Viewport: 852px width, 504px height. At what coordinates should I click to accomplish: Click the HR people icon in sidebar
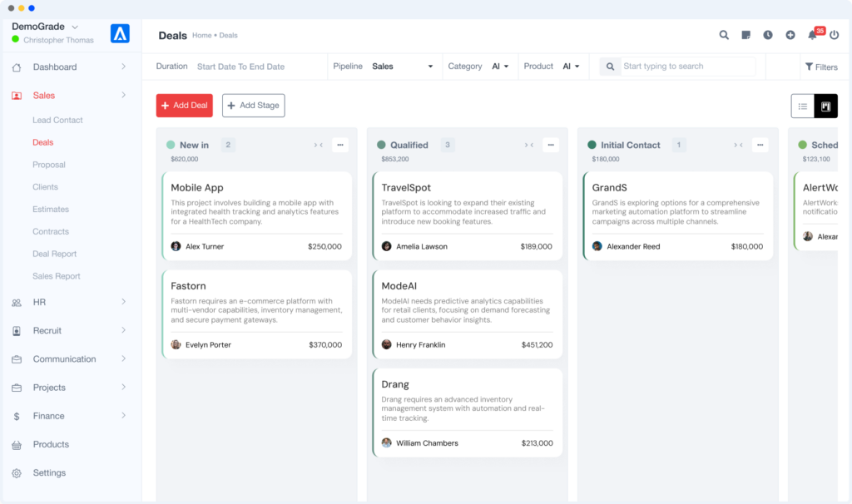pyautogui.click(x=17, y=303)
